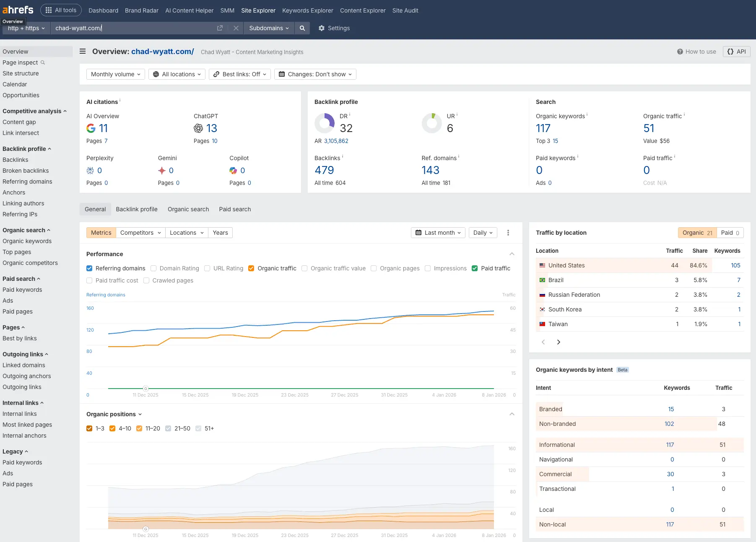Clear the URL field with the X icon
This screenshot has width=756, height=542.
coord(236,28)
